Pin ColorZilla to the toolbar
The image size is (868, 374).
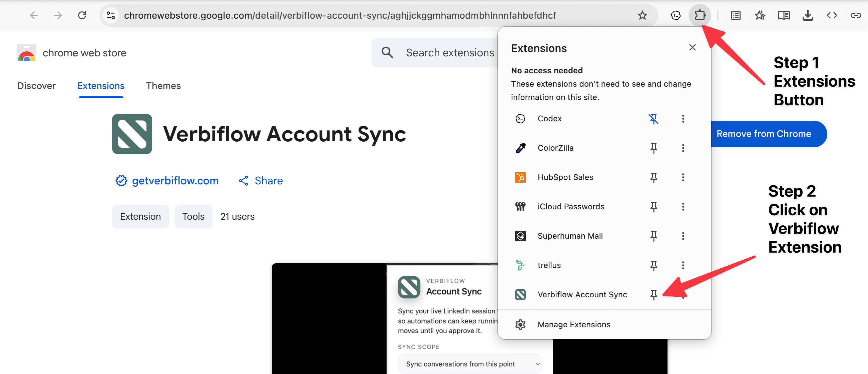pos(654,148)
